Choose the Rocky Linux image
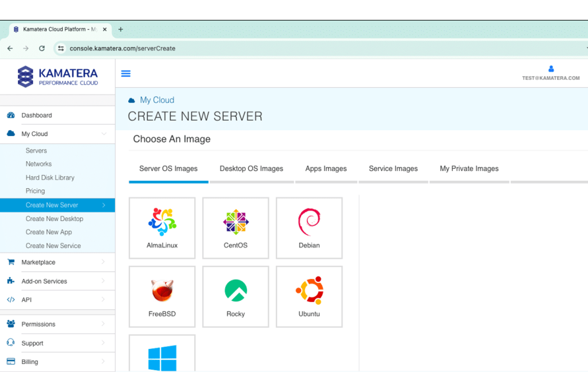Screen dimensions: 588x392 [235, 296]
